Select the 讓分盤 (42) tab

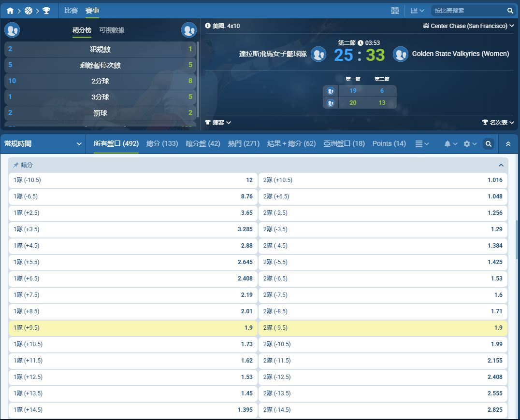203,144
